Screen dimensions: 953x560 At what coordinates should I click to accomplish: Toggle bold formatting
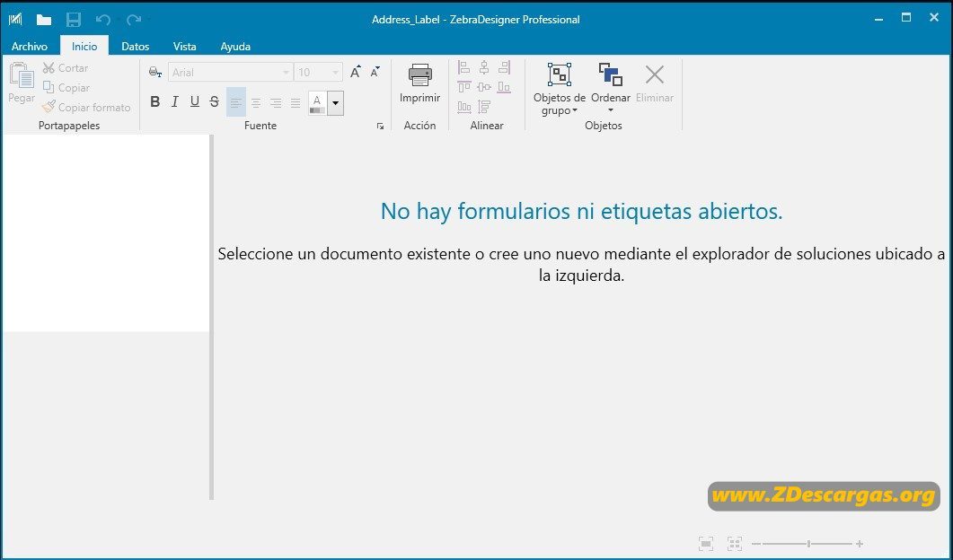pos(155,102)
